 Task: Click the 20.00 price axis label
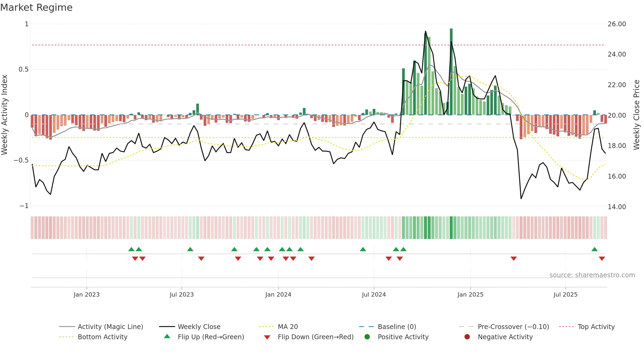617,116
